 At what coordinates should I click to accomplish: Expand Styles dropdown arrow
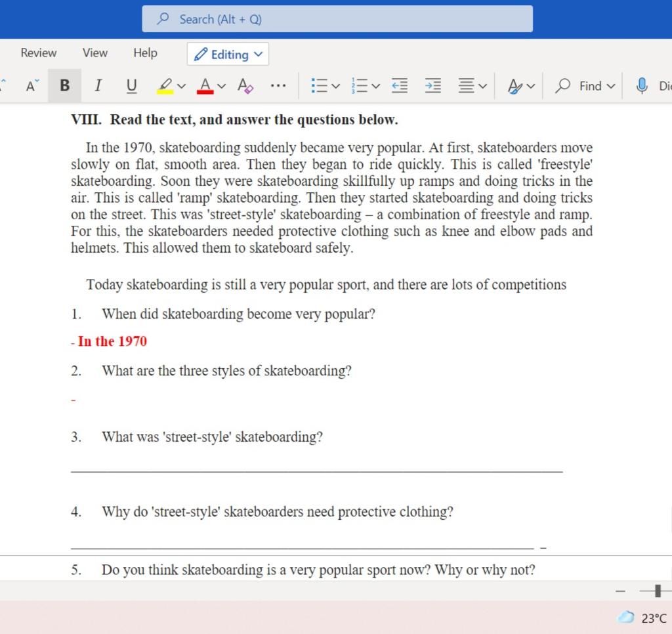[x=530, y=86]
